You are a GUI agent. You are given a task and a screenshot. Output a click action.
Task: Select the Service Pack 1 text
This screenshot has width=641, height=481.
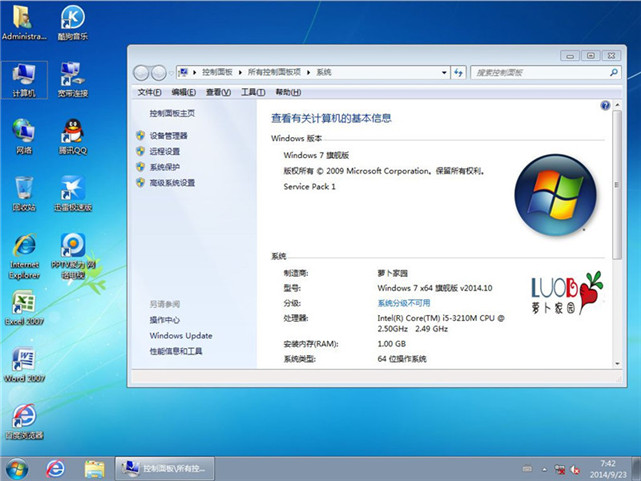[x=309, y=187]
